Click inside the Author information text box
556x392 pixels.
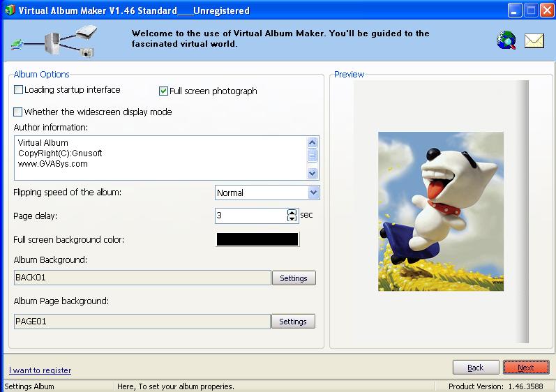160,158
